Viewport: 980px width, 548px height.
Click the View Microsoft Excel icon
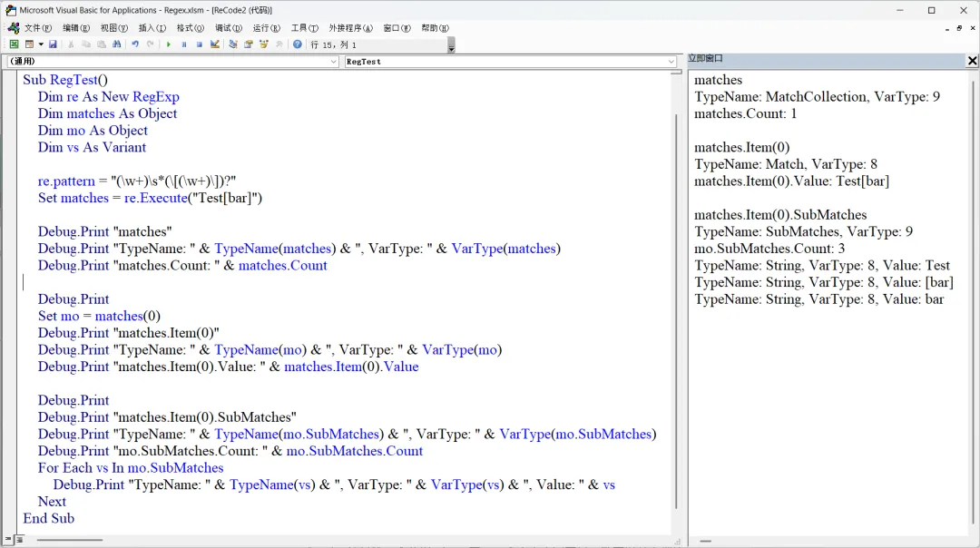tap(14, 44)
